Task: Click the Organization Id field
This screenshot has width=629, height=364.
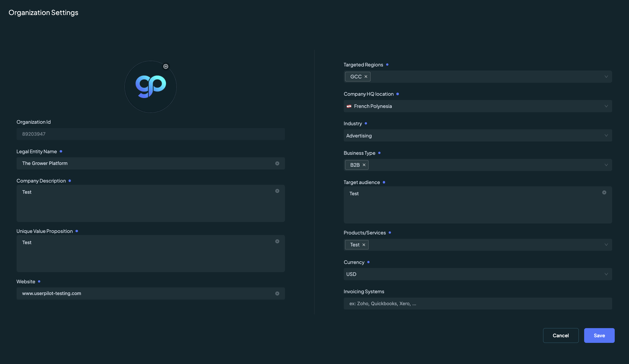Action: (151, 134)
